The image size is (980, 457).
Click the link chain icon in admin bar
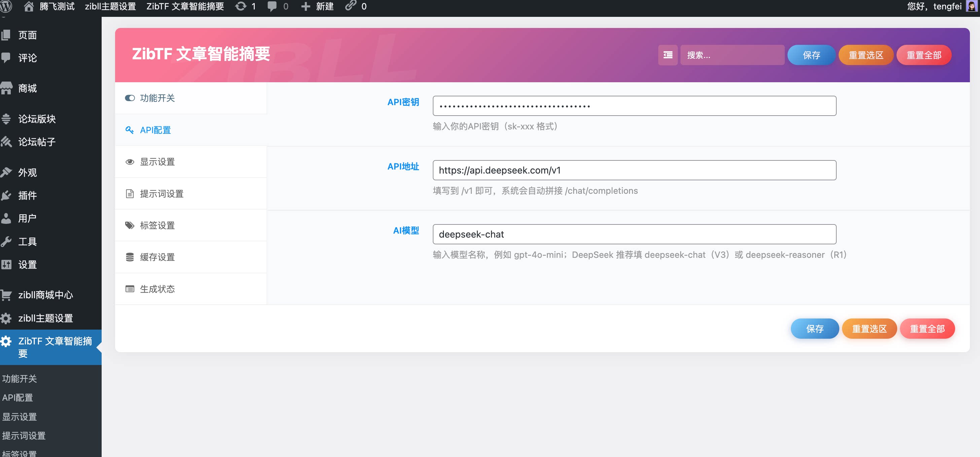pyautogui.click(x=350, y=6)
